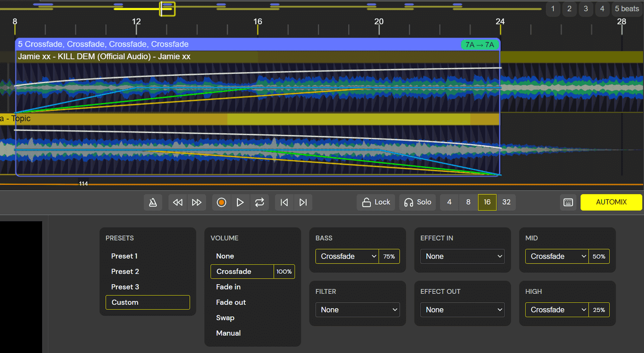Select Preset 2 in Presets panel
This screenshot has width=644, height=353.
point(125,271)
